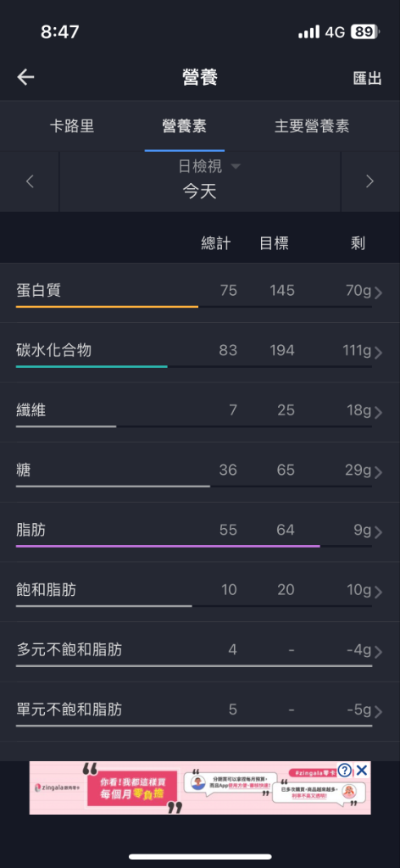Go to next day arrow
Viewport: 400px width, 868px height.
click(369, 181)
